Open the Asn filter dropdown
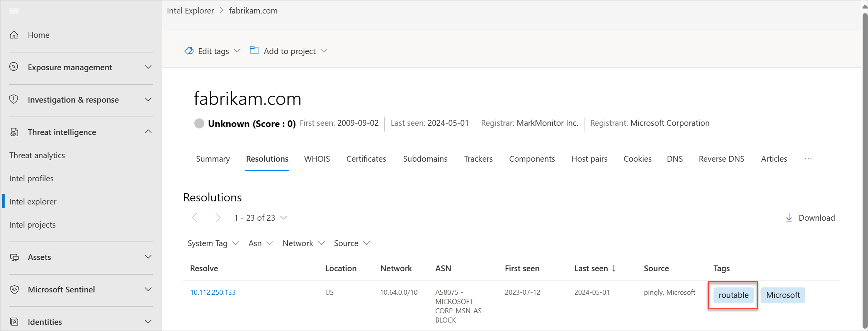The image size is (868, 331). coord(261,243)
